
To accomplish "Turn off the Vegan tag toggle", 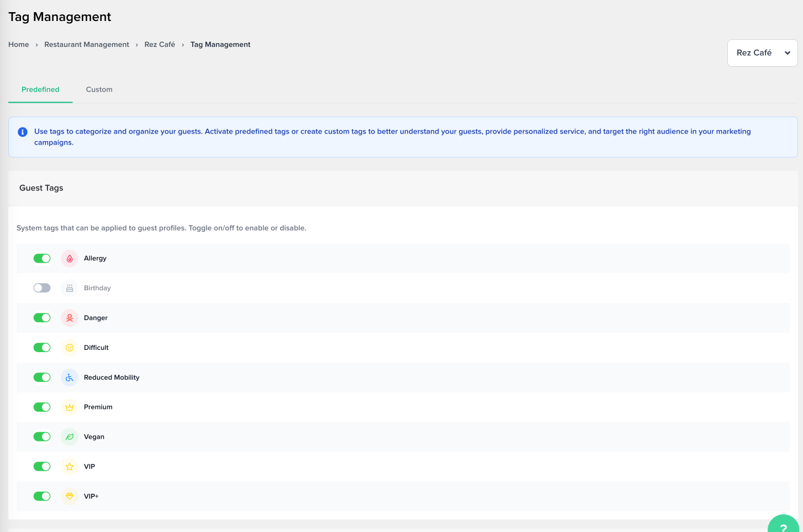I will 42,437.
